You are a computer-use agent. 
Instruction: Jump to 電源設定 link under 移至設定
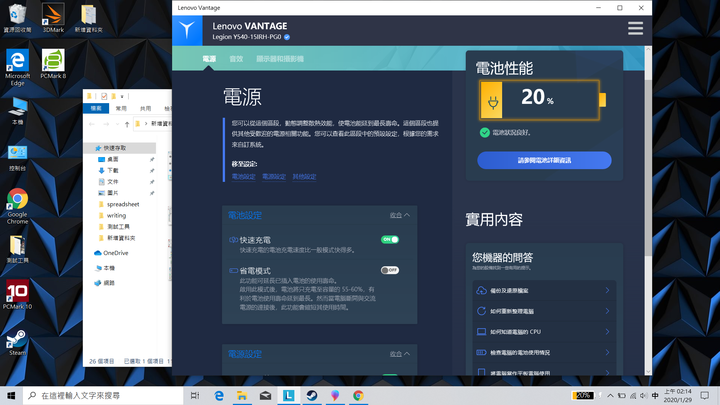pos(274,176)
